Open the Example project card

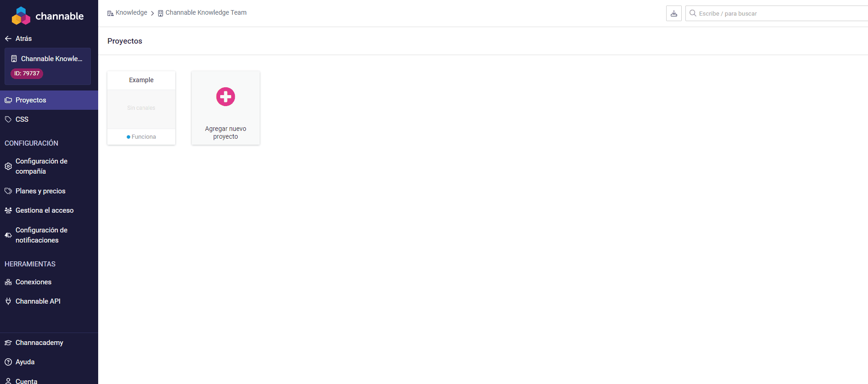click(141, 108)
